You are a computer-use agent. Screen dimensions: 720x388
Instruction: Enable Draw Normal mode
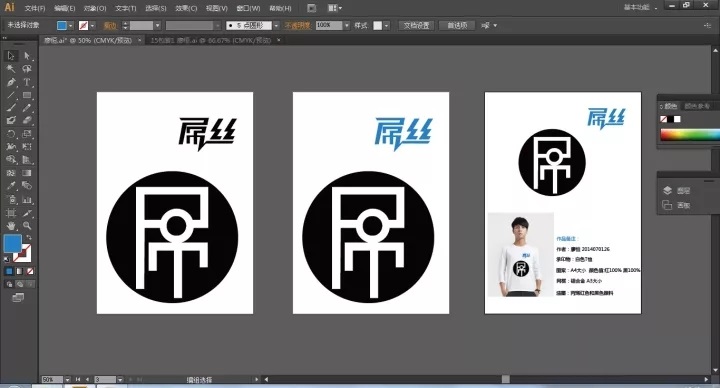coord(9,284)
